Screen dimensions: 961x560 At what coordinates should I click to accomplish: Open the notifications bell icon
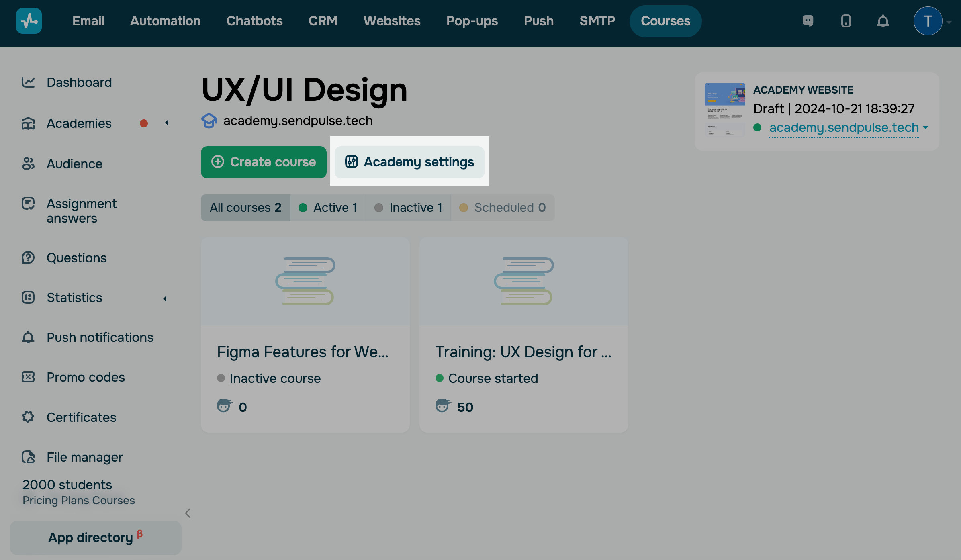883,21
